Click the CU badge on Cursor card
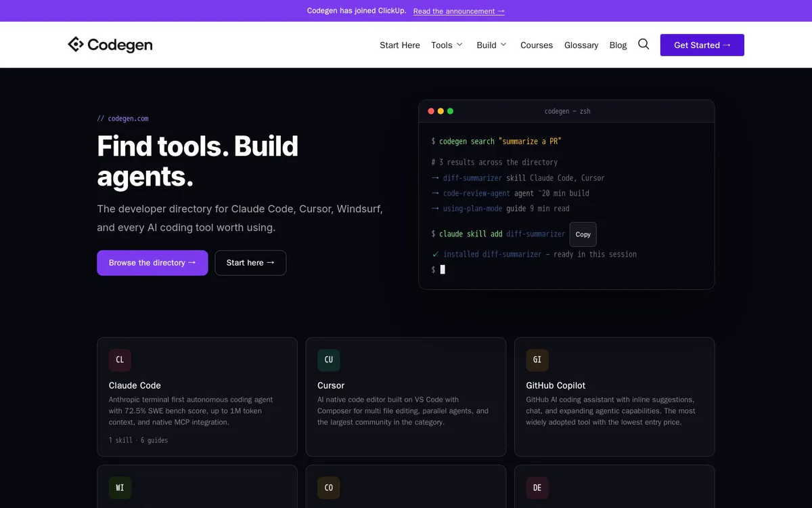The height and width of the screenshot is (508, 812). point(329,360)
